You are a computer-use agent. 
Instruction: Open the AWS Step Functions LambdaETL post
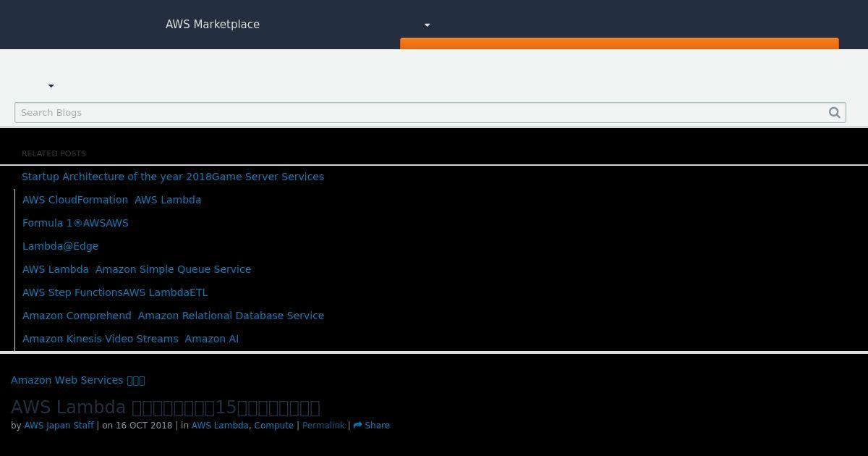pyautogui.click(x=115, y=292)
